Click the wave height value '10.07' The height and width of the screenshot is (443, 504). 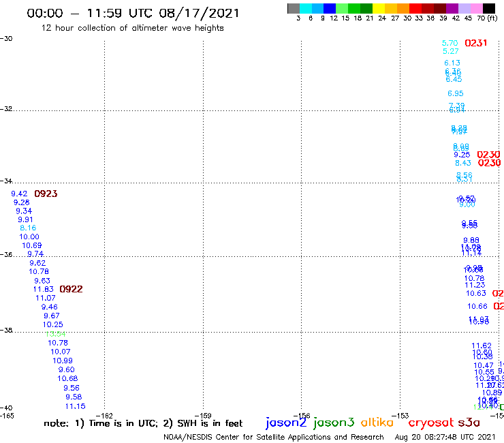(61, 352)
